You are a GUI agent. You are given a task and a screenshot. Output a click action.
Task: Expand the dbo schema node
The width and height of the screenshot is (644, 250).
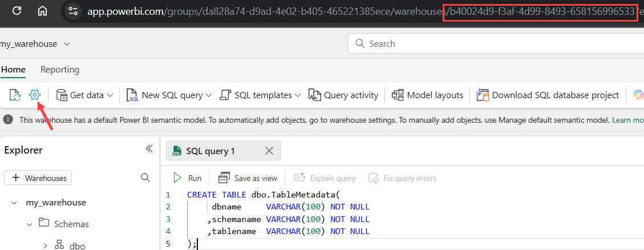(x=45, y=246)
